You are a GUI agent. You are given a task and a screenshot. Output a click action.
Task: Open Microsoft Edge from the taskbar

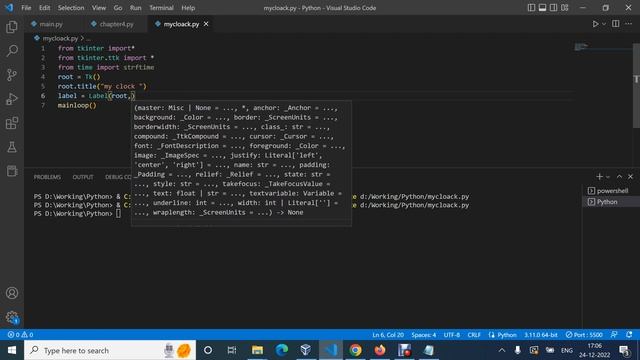coord(282,350)
